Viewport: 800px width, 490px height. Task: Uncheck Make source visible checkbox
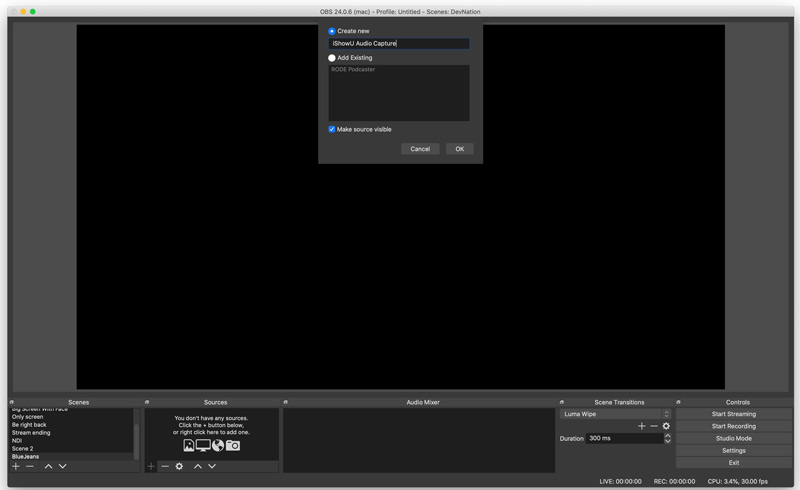pos(332,129)
